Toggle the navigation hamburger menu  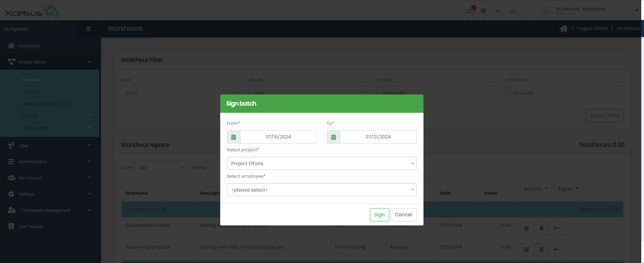tap(88, 29)
